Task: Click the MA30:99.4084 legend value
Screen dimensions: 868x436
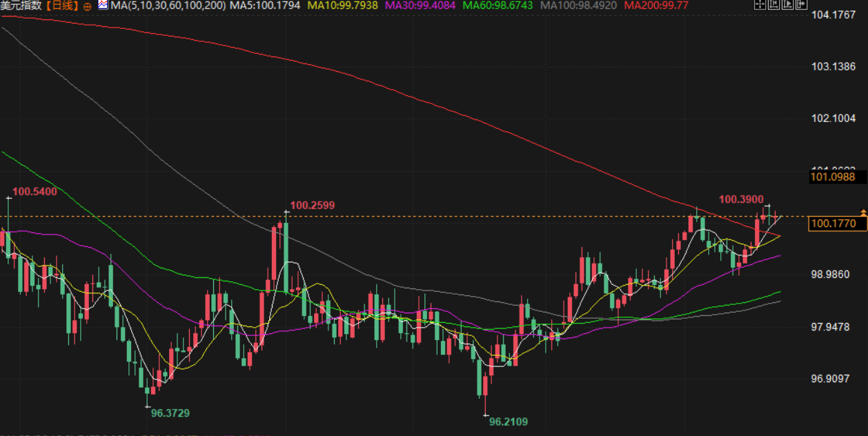Action: pos(420,5)
